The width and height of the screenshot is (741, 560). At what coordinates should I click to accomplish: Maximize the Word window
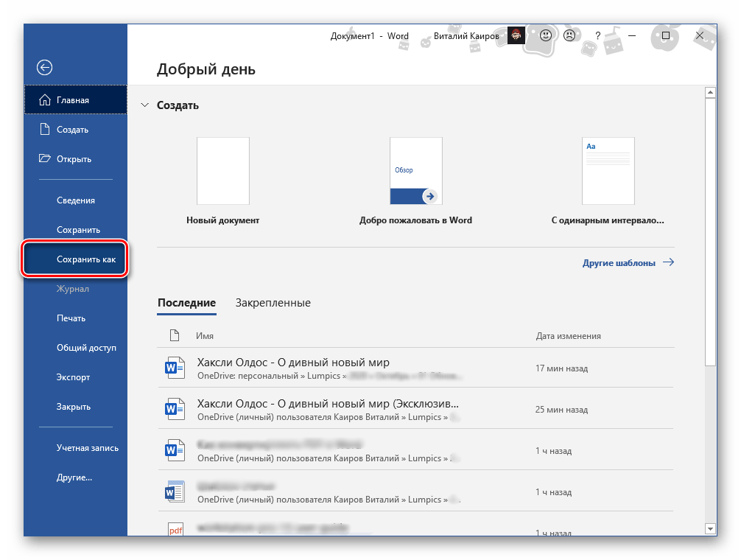pyautogui.click(x=666, y=35)
